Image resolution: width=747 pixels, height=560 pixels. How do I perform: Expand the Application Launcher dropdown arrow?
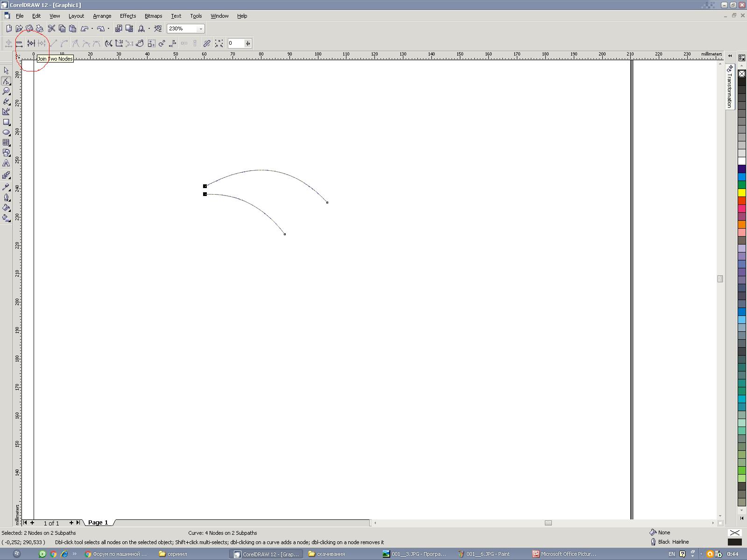coord(149,28)
